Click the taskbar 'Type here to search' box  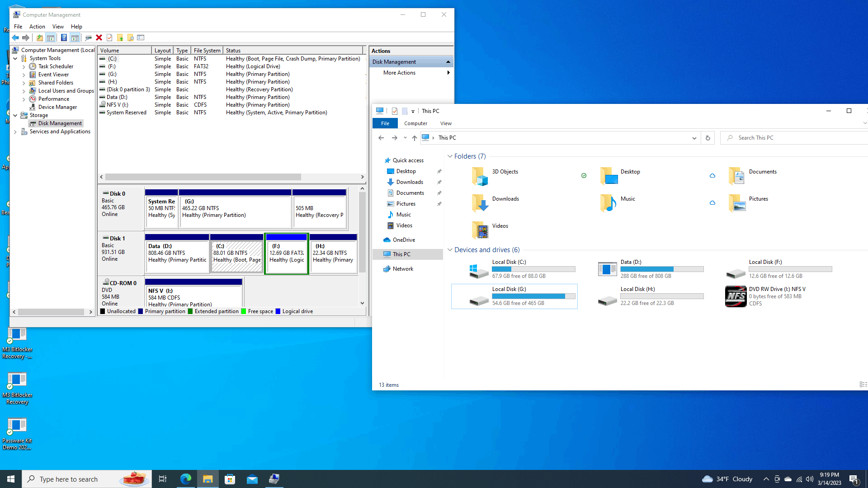87,479
